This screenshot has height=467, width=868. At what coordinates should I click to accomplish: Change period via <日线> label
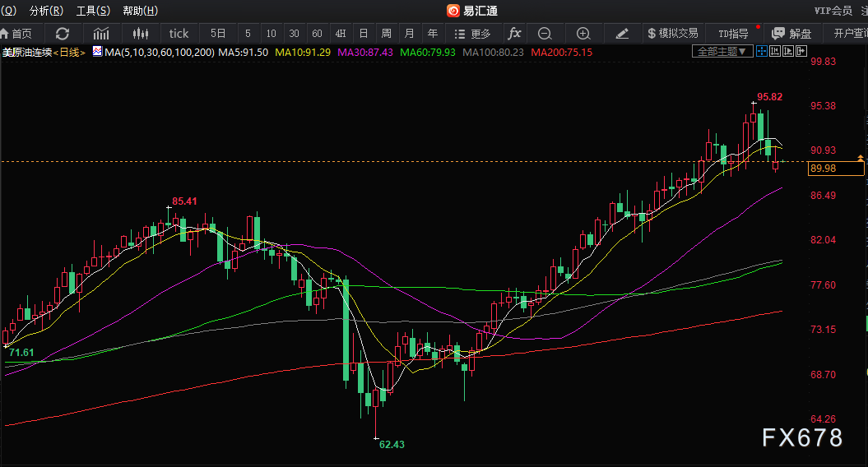click(x=70, y=52)
